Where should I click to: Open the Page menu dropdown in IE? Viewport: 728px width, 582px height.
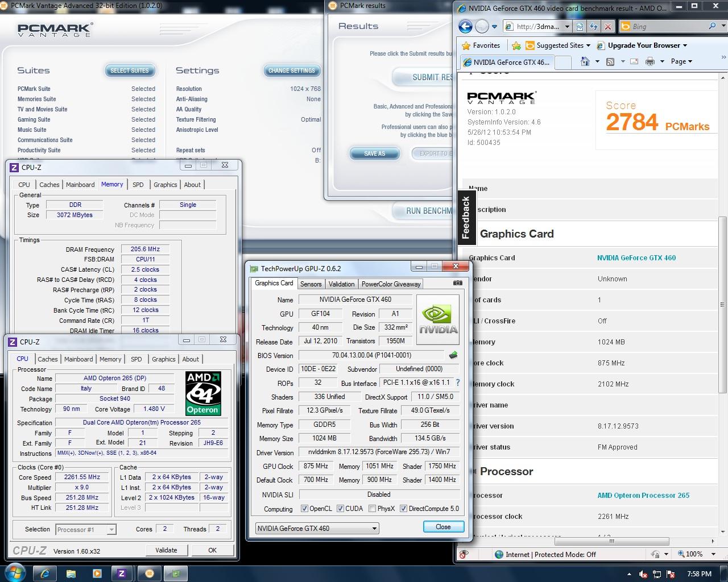[681, 61]
